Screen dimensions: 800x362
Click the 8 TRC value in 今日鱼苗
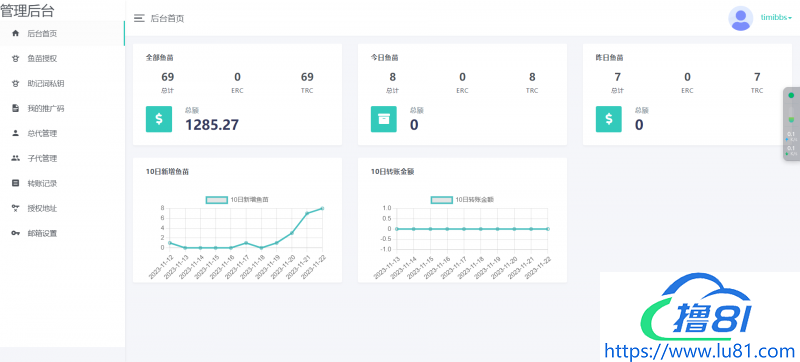[532, 77]
